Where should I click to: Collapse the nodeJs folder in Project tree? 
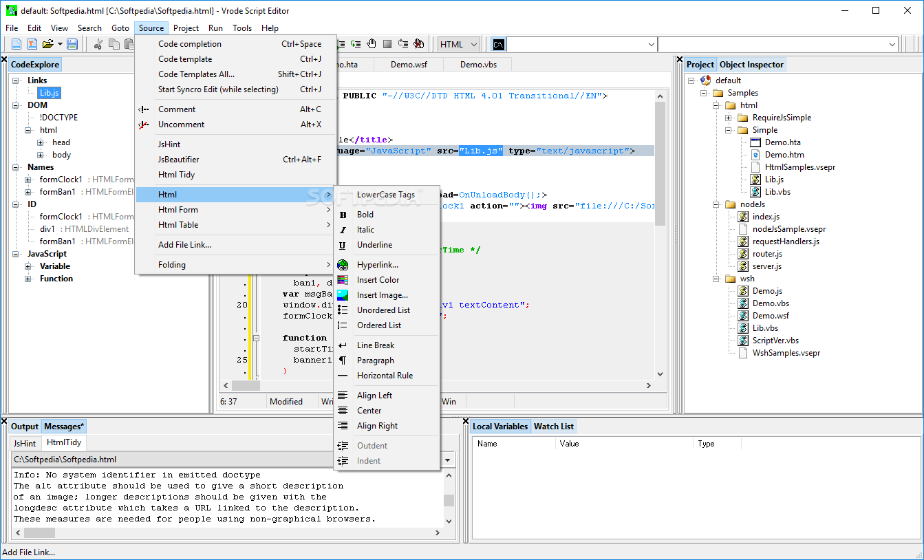[716, 204]
